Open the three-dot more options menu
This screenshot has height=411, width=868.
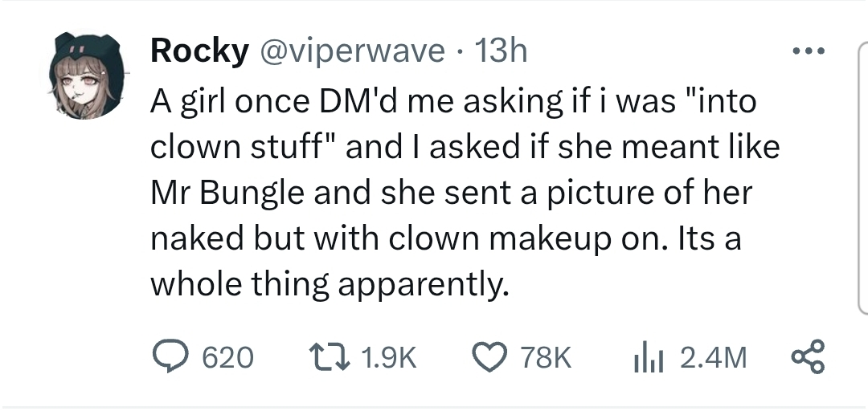point(809,51)
